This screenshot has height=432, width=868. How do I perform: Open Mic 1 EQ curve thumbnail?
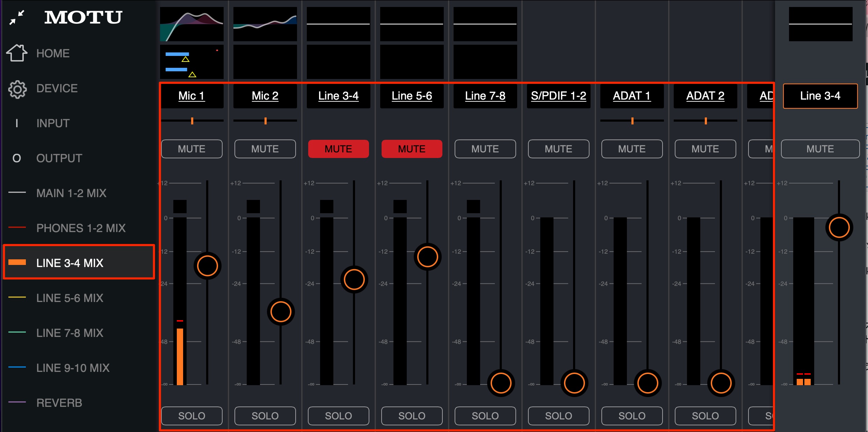[x=192, y=24]
